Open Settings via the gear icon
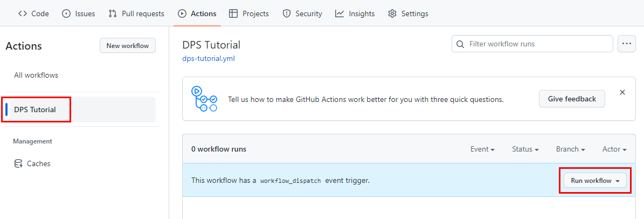The image size is (644, 219). coord(392,13)
